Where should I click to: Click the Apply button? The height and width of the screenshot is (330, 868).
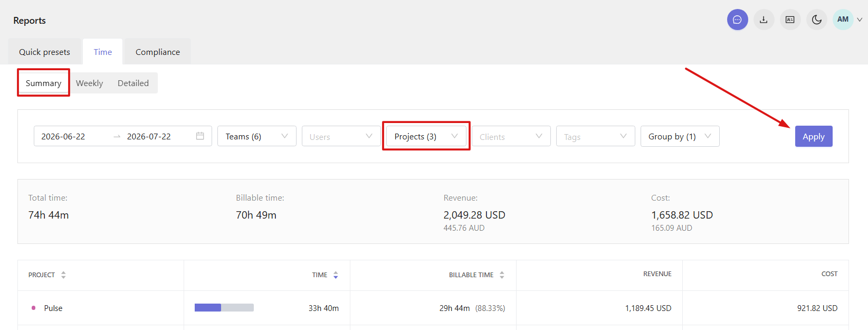click(814, 136)
